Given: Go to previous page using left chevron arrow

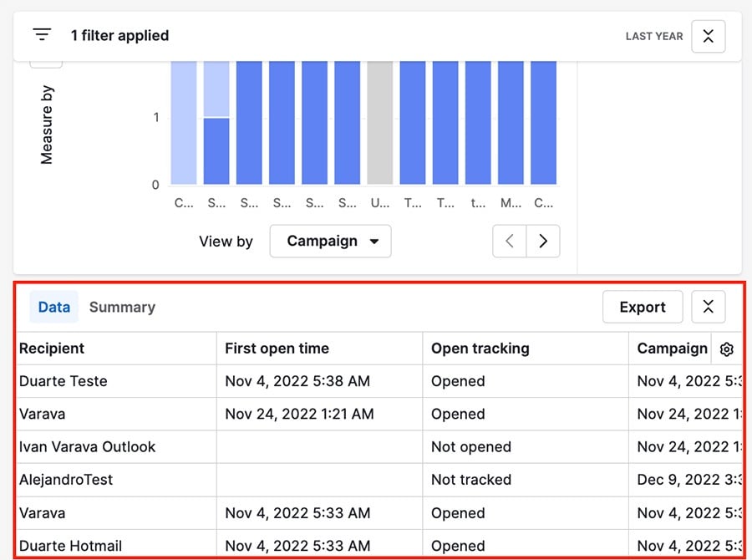Looking at the screenshot, I should click(x=509, y=241).
